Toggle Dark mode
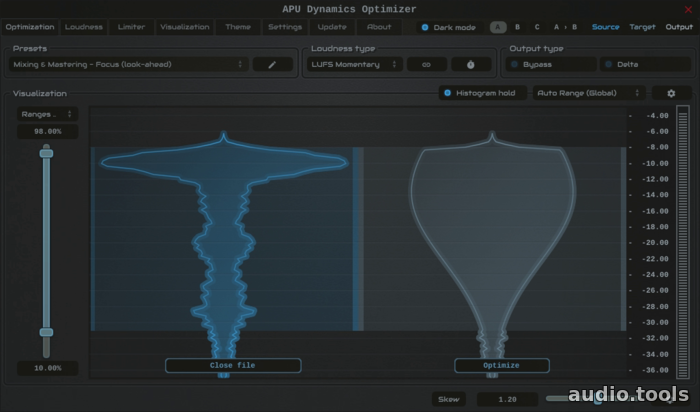The height and width of the screenshot is (412, 700). click(x=449, y=27)
